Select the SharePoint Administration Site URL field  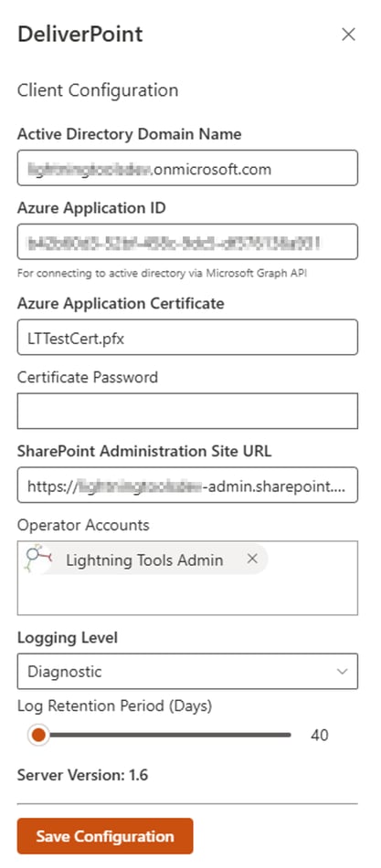point(187,485)
